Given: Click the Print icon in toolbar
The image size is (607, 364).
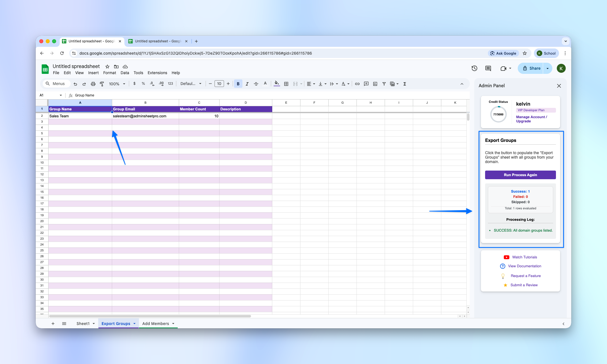Looking at the screenshot, I should 93,84.
